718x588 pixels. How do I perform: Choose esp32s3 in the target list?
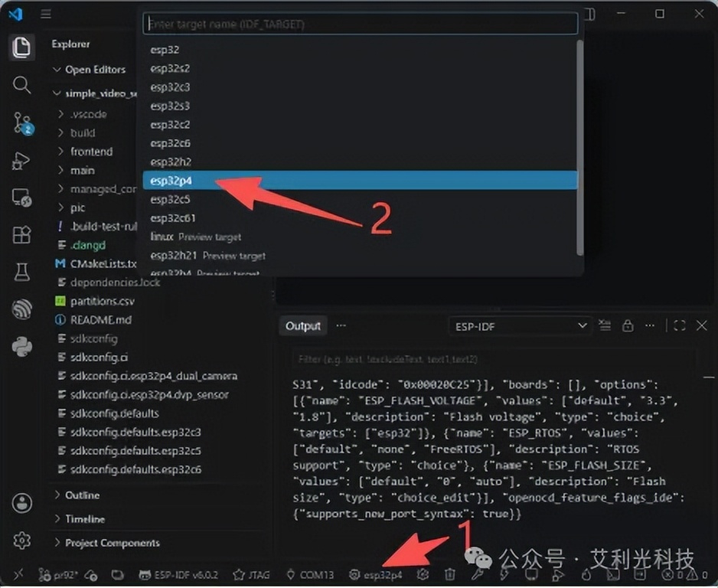[x=360, y=106]
